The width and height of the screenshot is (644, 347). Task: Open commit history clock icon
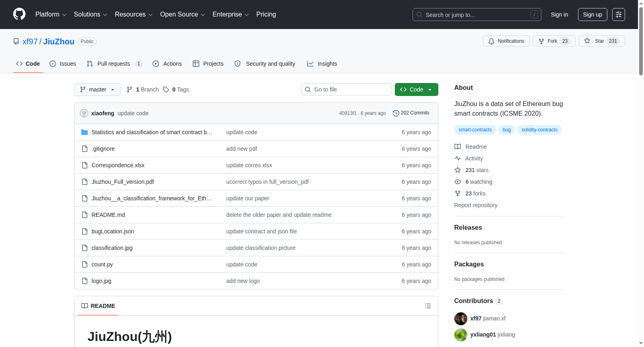(x=396, y=113)
